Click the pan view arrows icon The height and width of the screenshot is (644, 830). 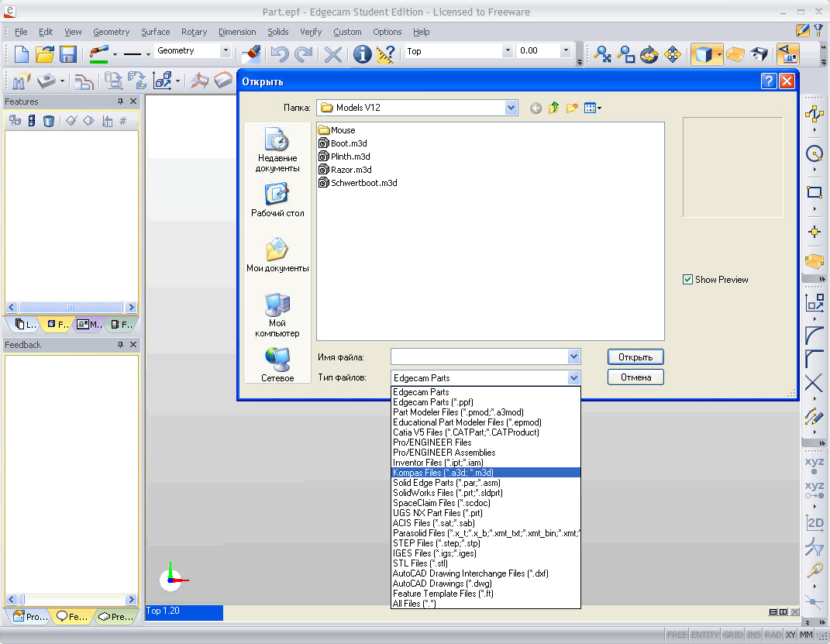(x=672, y=54)
